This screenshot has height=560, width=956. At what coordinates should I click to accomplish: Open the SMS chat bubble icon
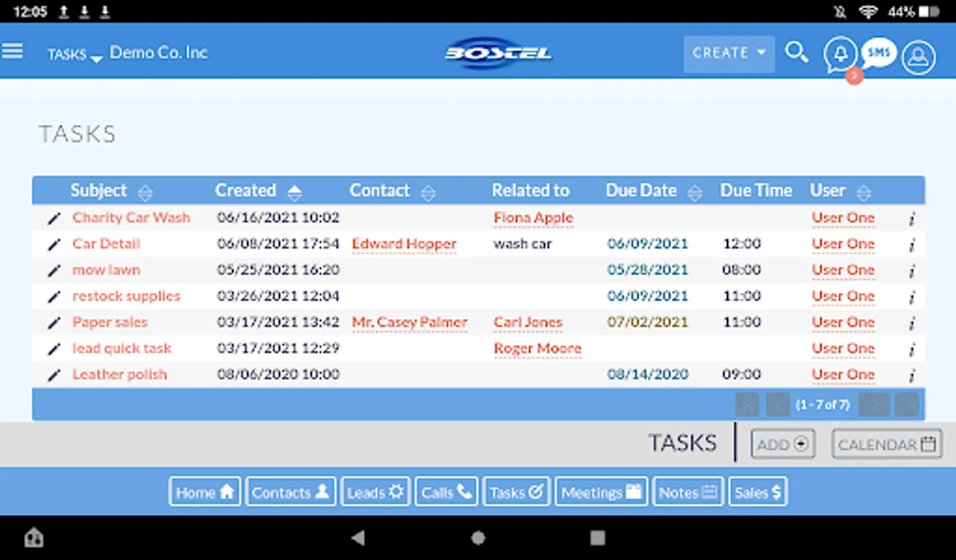coord(879,53)
